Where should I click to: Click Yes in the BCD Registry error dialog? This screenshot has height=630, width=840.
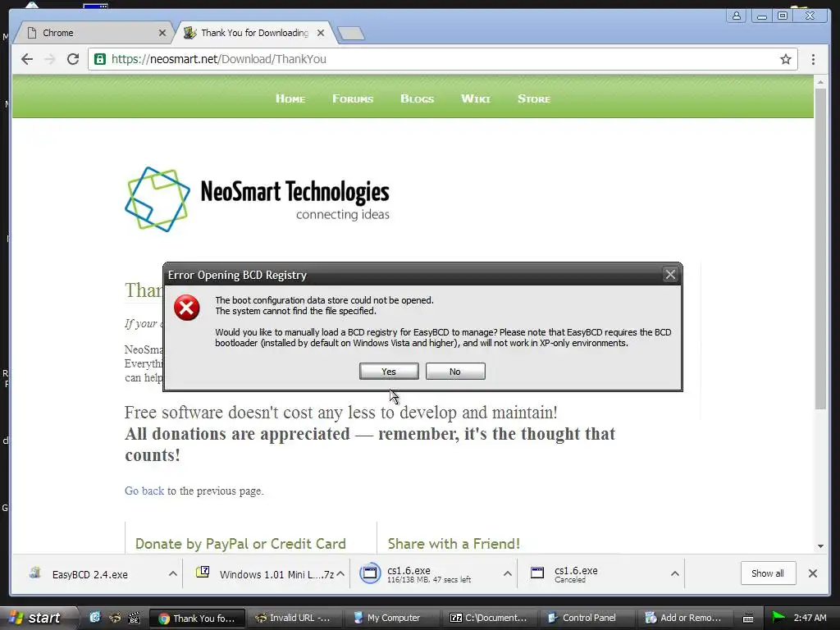389,372
